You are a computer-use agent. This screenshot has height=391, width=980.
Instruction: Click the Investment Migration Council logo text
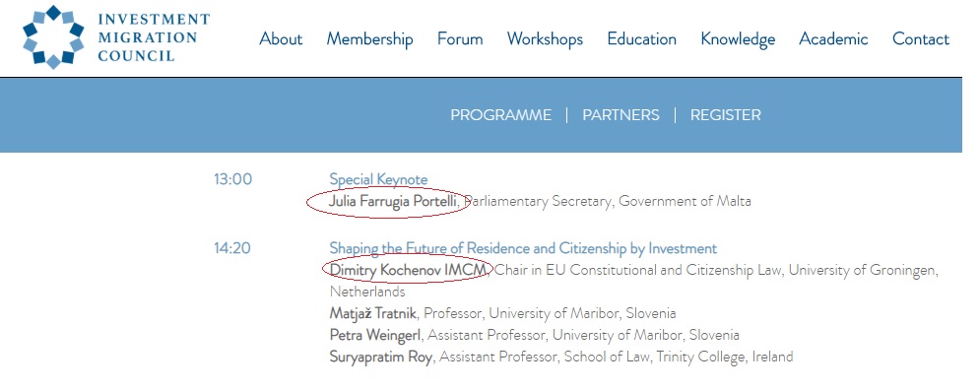click(154, 37)
